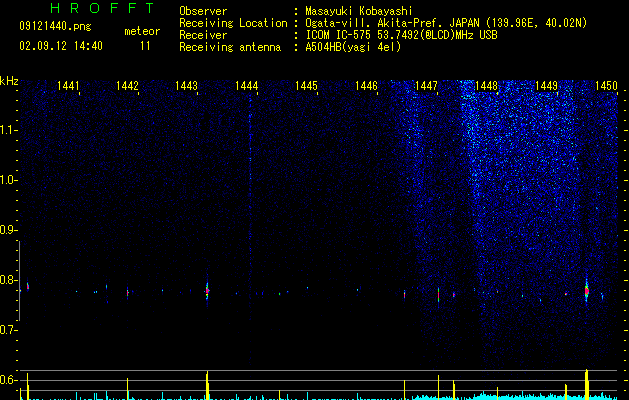Click the 1449 time marker
Screen dimensions: 629x400
(546, 86)
